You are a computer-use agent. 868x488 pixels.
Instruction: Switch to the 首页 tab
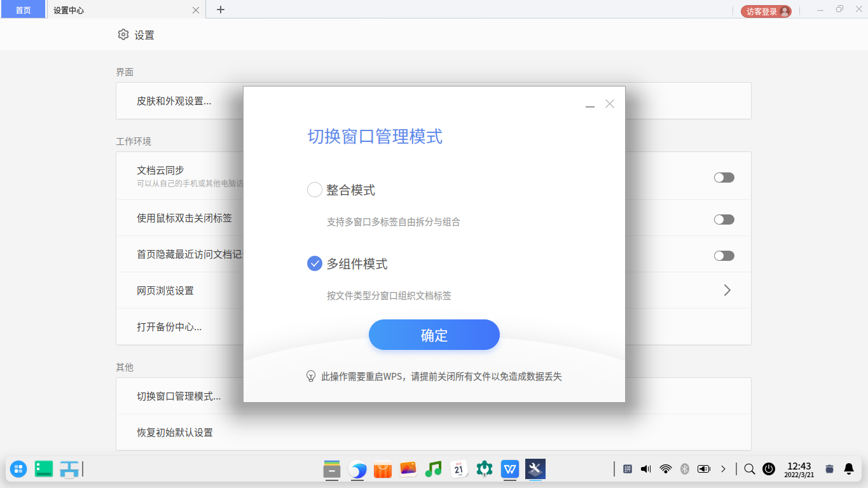click(23, 10)
